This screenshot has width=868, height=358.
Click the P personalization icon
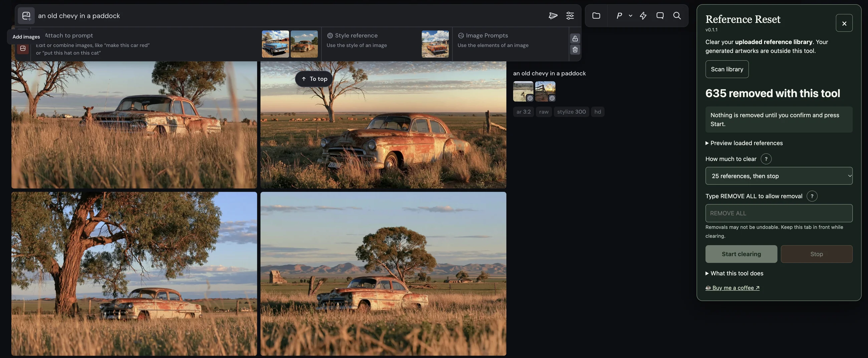point(619,15)
